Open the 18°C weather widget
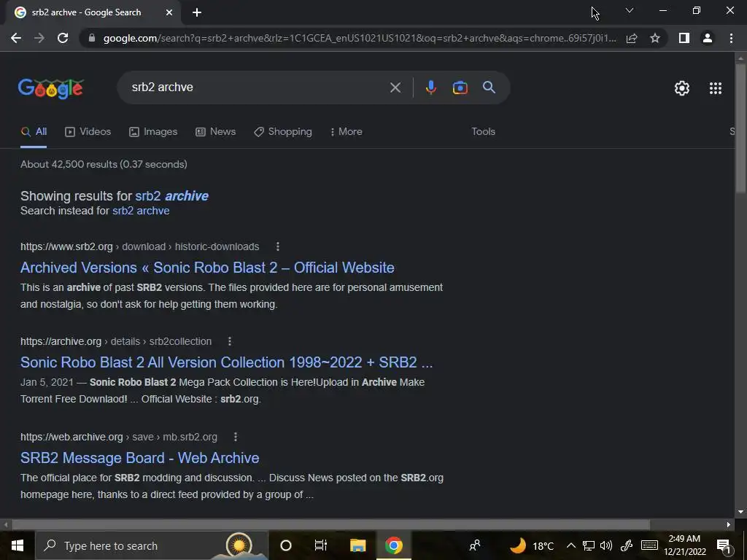747x560 pixels. pyautogui.click(x=532, y=545)
